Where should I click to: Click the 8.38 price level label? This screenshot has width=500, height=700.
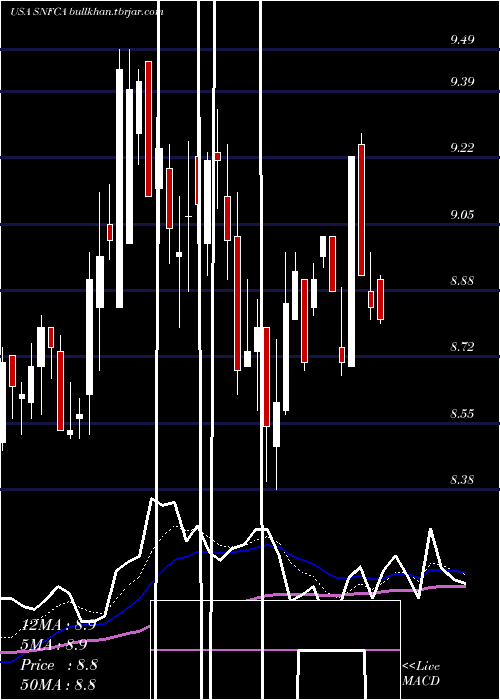click(x=462, y=480)
